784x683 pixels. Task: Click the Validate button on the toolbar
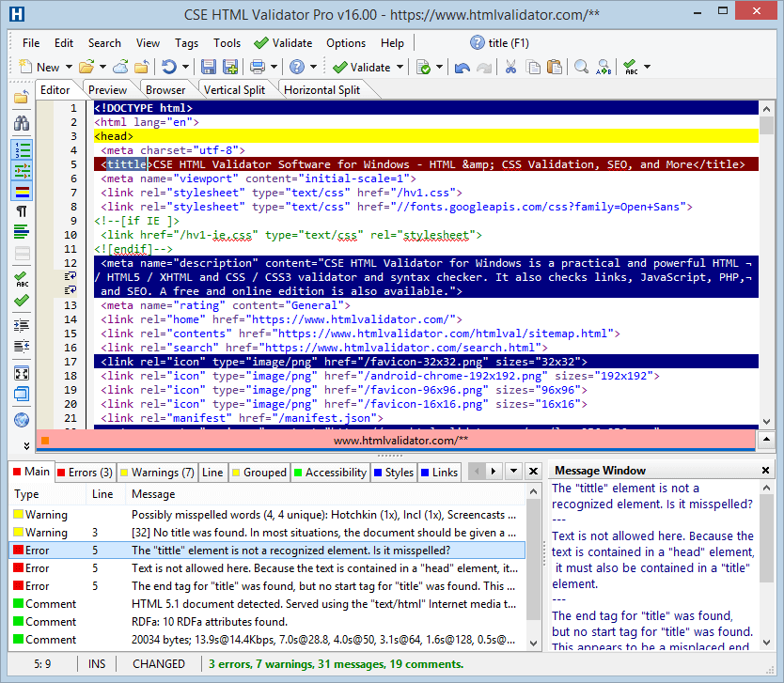click(x=368, y=68)
